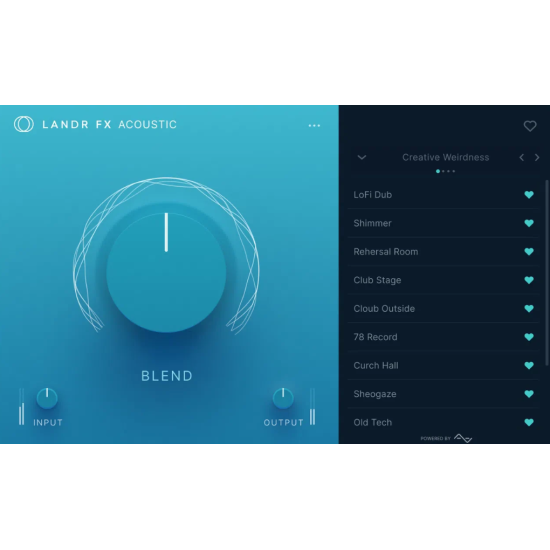Unfavorite Curch Hall heart icon
Viewport: 550px width, 550px height.
[x=529, y=365]
